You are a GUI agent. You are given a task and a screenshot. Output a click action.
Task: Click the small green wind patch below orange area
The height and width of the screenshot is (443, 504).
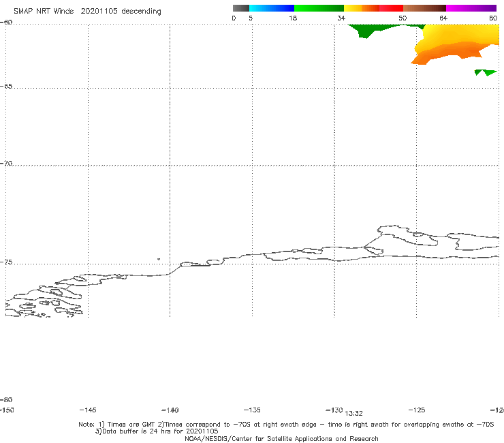pyautogui.click(x=486, y=72)
